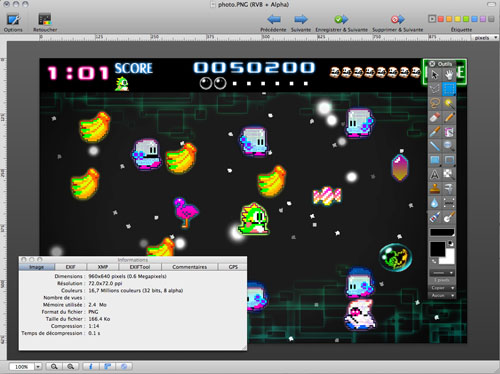Select the blur water drop tool
The image size is (500, 374).
435,203
